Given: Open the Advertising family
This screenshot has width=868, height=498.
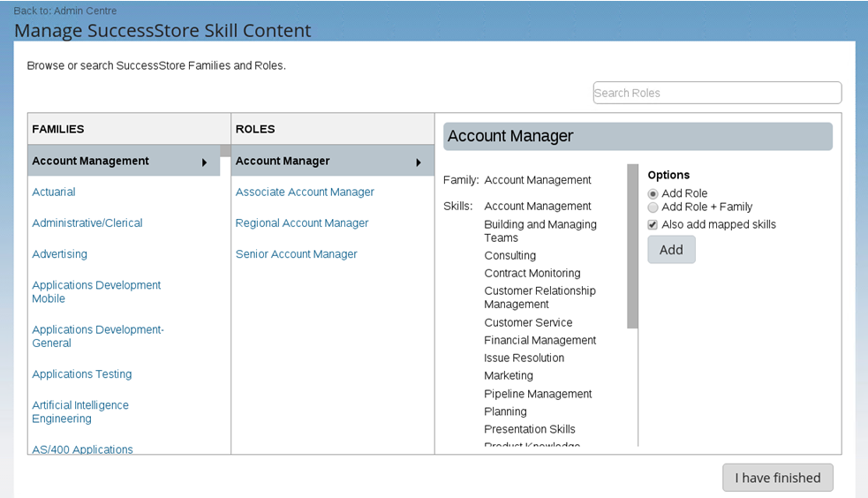Looking at the screenshot, I should [x=59, y=254].
